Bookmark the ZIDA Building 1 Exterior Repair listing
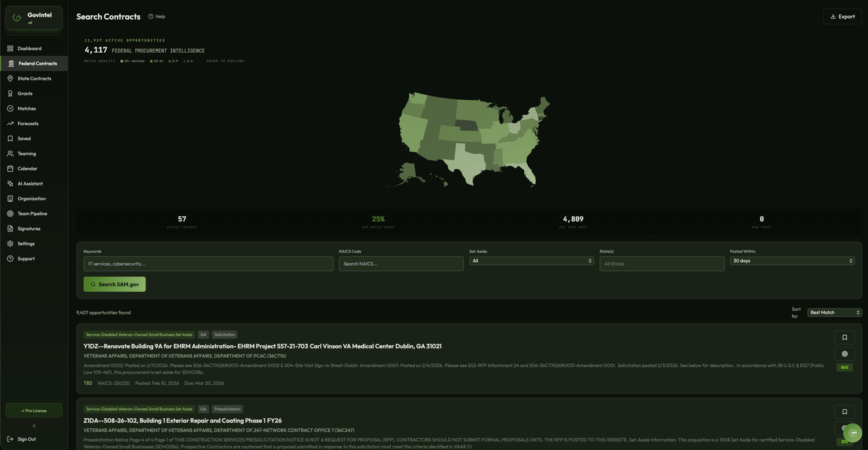This screenshot has height=450, width=868. 844,411
